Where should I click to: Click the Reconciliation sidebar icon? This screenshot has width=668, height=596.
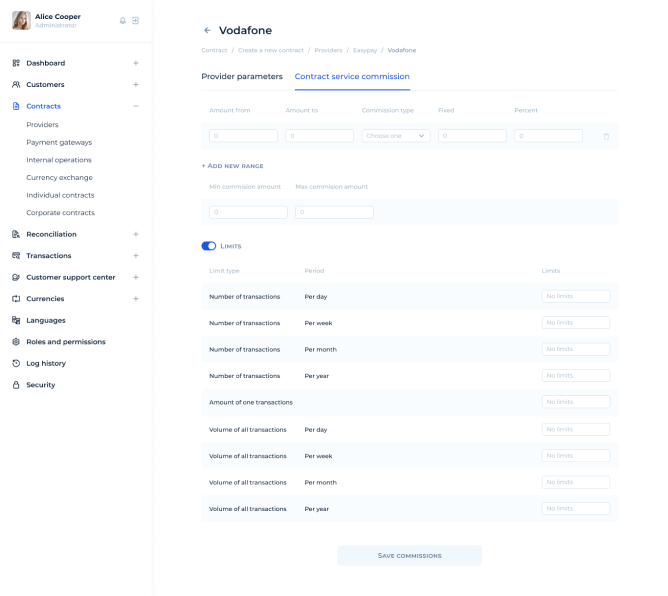16,234
